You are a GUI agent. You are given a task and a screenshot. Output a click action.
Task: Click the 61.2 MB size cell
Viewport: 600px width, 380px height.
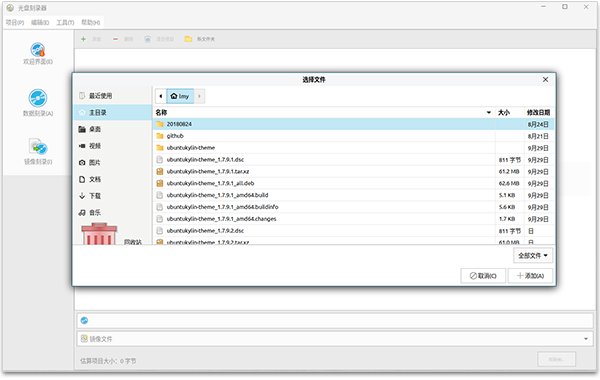509,172
